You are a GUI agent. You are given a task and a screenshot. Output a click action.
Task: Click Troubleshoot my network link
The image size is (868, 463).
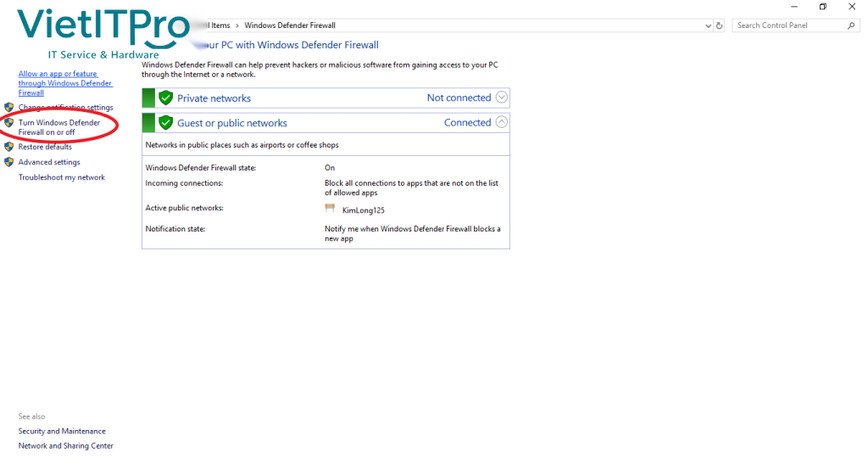pyautogui.click(x=61, y=177)
